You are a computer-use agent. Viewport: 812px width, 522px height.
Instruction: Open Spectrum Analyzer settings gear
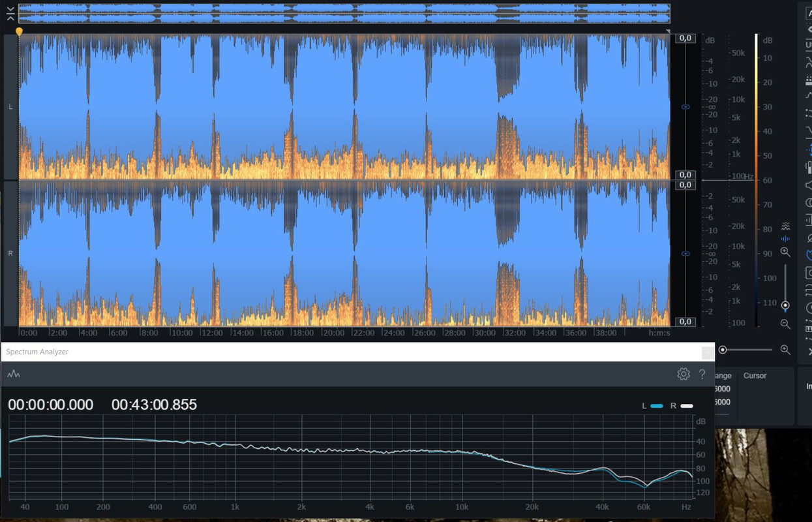684,374
